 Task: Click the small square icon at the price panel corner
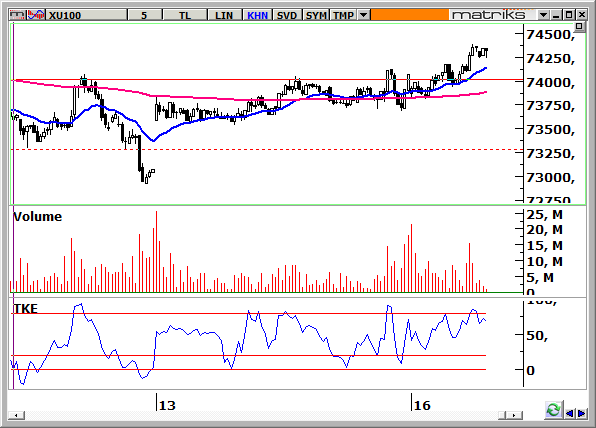(x=579, y=26)
